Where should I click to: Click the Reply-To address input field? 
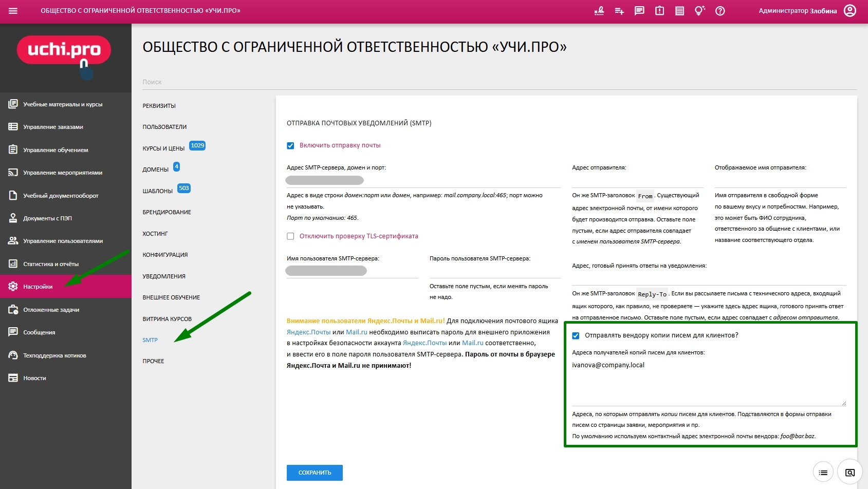click(709, 278)
